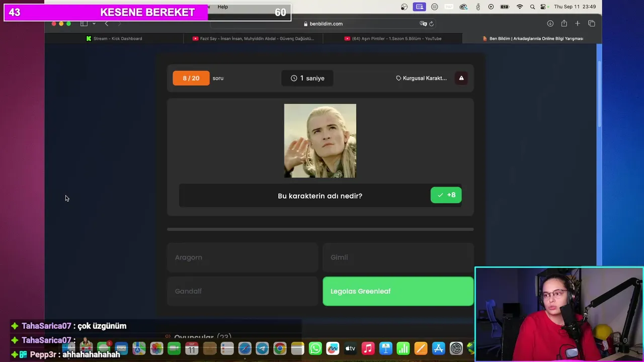This screenshot has width=644, height=362.
Task: Open a new tab with plus icon
Action: pyautogui.click(x=578, y=24)
